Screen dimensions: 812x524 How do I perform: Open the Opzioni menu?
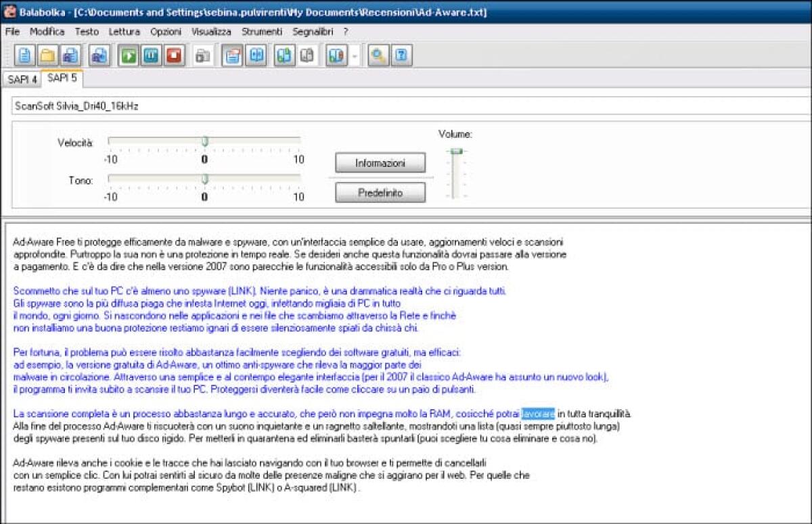click(x=164, y=31)
